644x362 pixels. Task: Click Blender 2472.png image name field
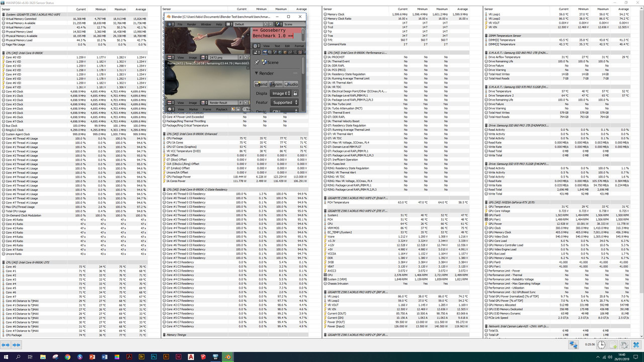[x=223, y=57]
